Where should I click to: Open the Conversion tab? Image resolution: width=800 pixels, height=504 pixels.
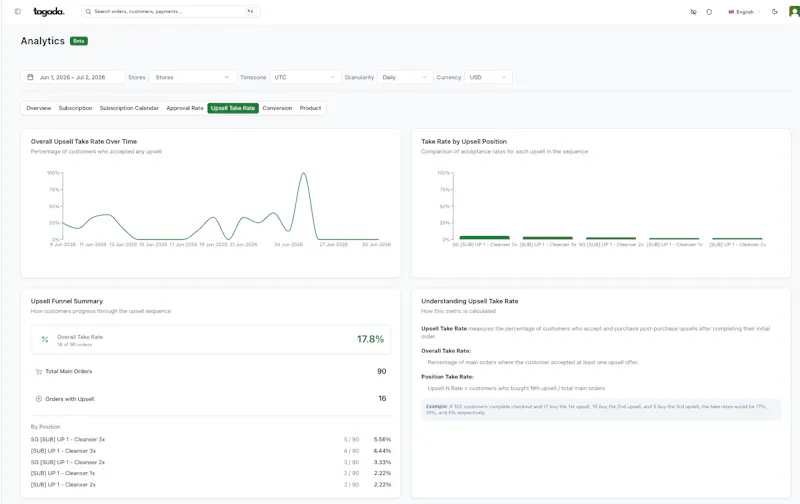pos(277,108)
